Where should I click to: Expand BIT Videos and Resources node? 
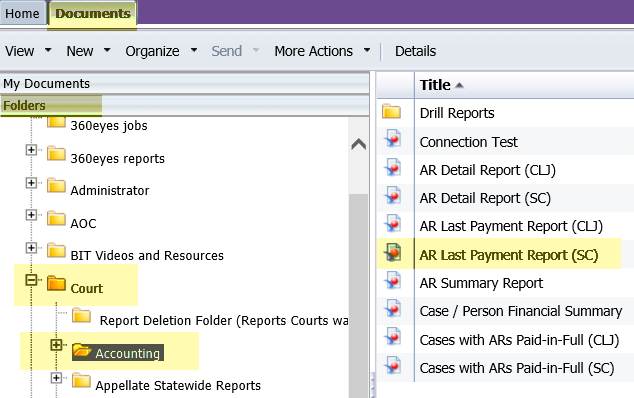[31, 248]
